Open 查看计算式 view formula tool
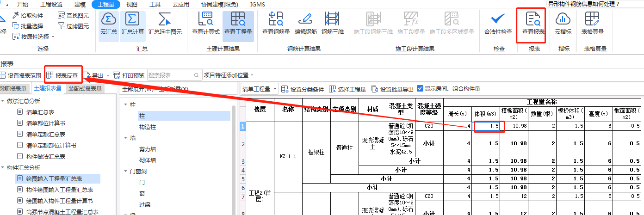This screenshot has height=215, width=644. [205, 24]
